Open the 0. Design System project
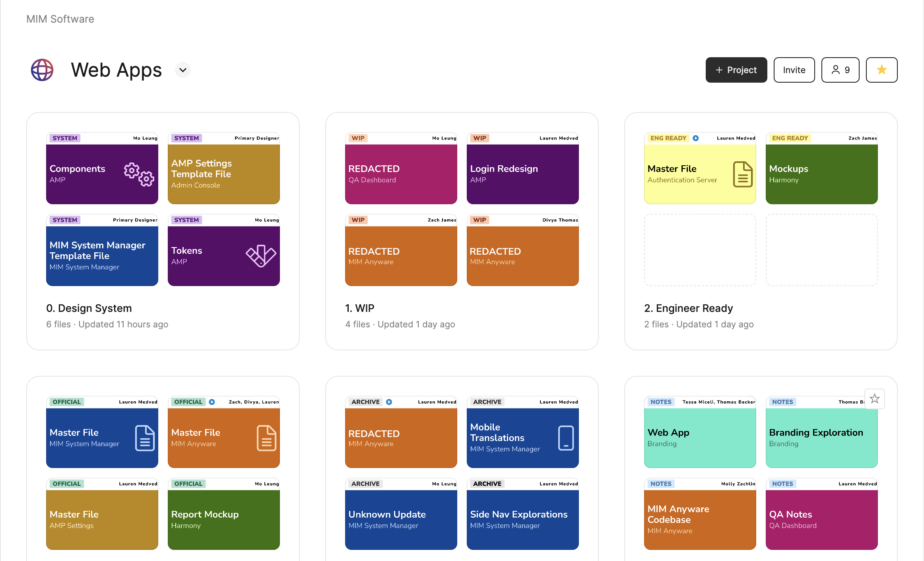 tap(89, 308)
